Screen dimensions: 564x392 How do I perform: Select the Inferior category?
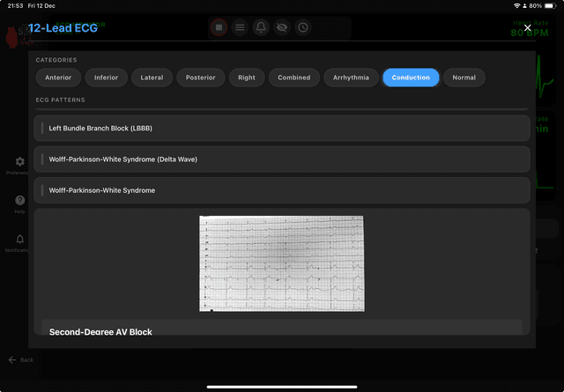pos(106,78)
